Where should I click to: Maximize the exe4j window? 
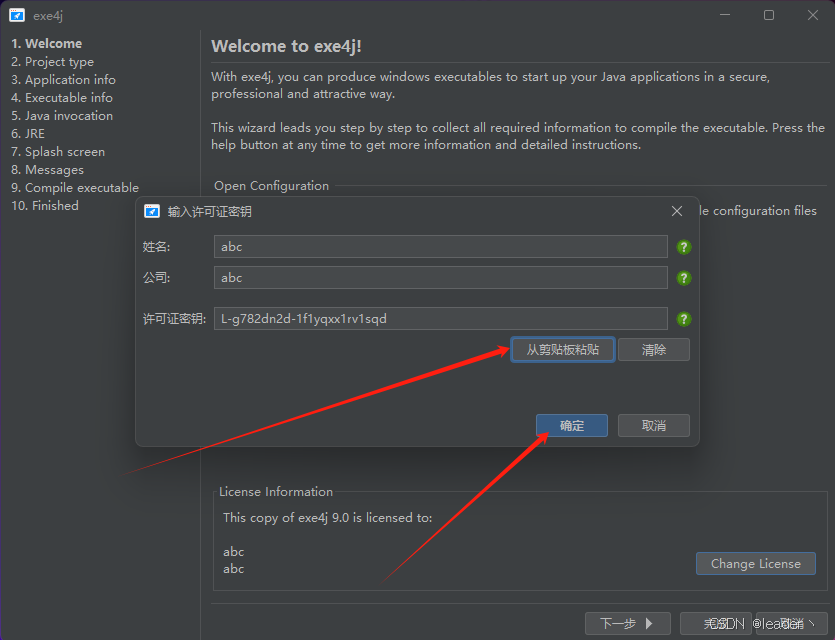[769, 15]
